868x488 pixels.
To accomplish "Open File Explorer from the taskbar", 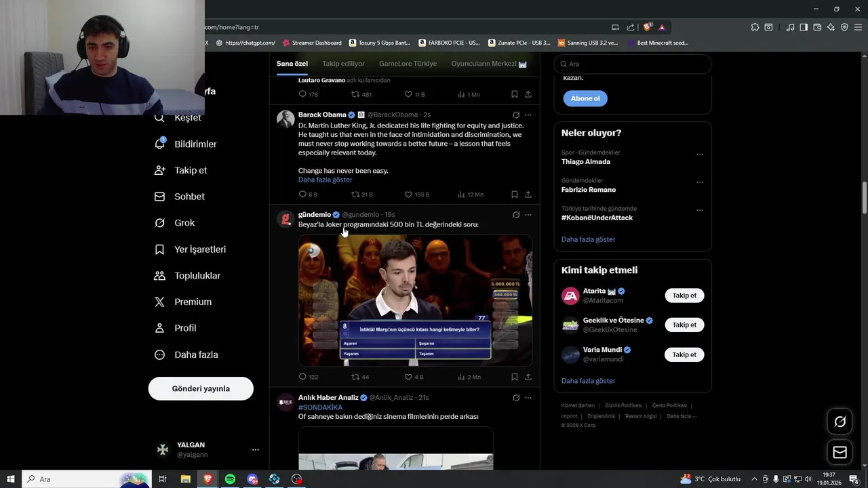I will [185, 479].
